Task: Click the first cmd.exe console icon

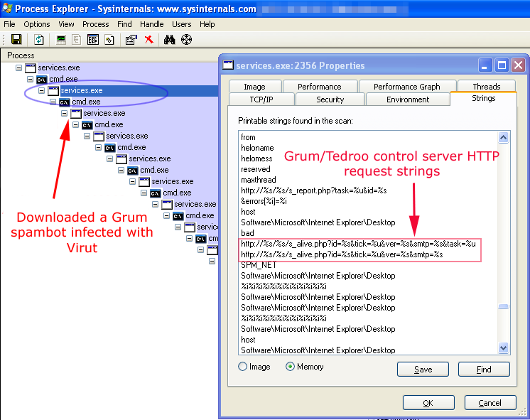Action: coord(42,80)
